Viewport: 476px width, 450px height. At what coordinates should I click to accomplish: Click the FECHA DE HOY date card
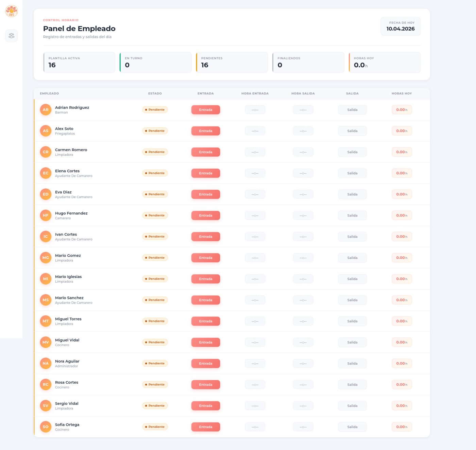[401, 26]
